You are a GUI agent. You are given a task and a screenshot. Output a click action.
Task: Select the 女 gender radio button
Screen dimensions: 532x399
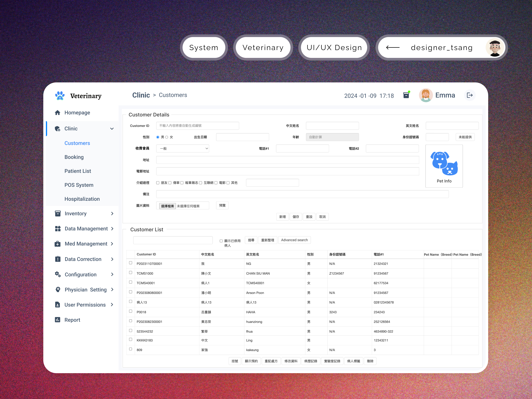tap(166, 137)
